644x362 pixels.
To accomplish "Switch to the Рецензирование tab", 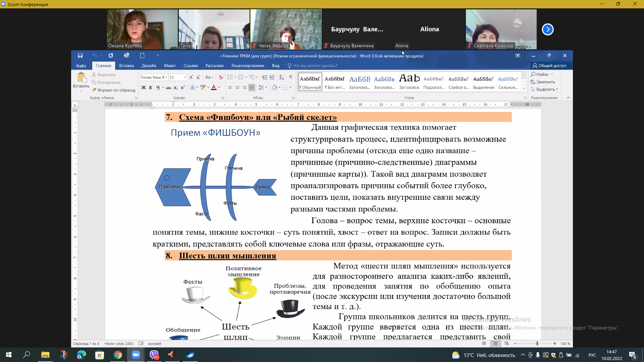I will pyautogui.click(x=248, y=66).
